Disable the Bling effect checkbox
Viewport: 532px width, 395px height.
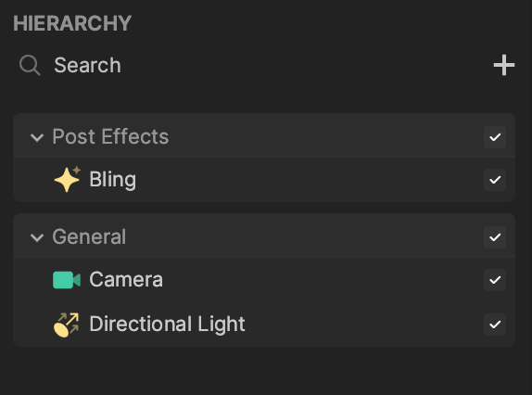click(495, 180)
